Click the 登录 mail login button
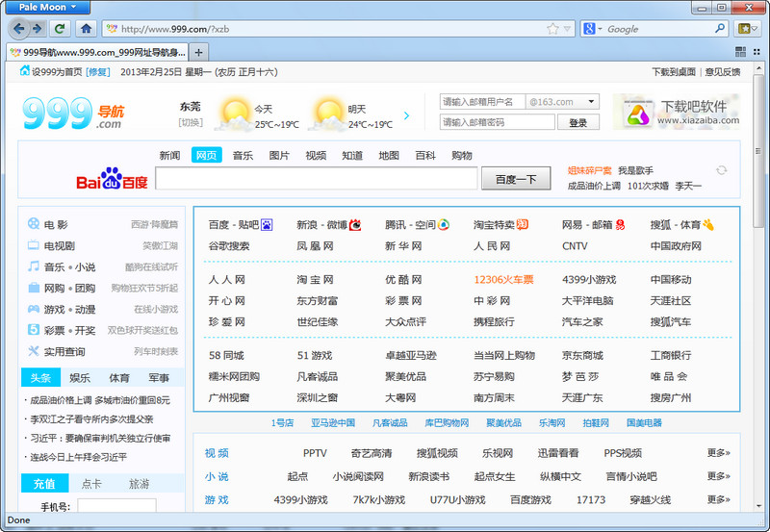Viewport: 770px width, 532px height. (578, 122)
